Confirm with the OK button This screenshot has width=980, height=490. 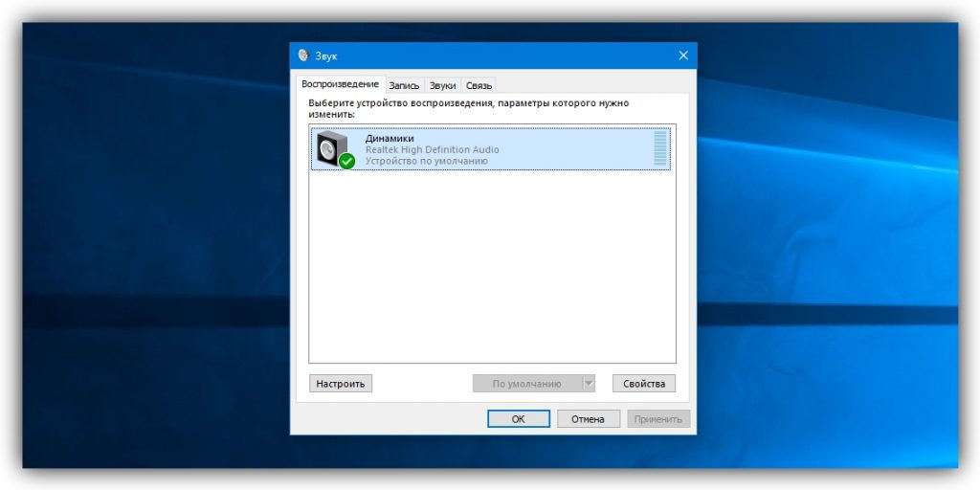point(518,419)
